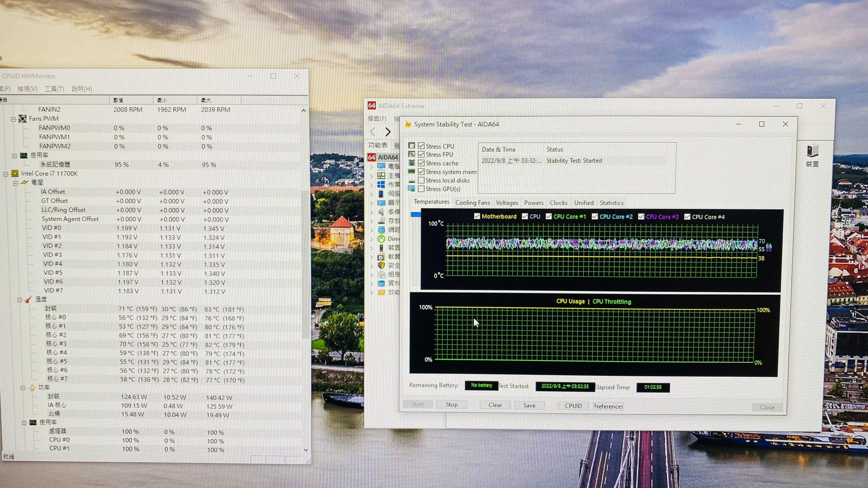The width and height of the screenshot is (868, 488).
Task: Click the flame icon in stability test title
Action: [408, 124]
